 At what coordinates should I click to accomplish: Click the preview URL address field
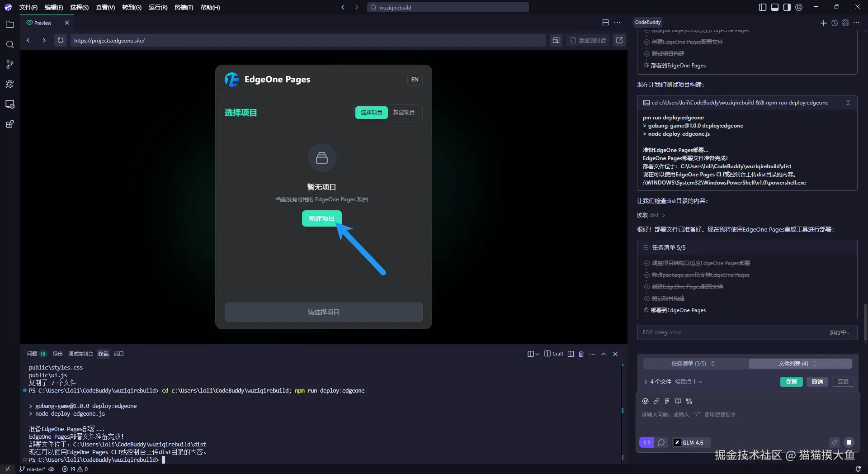(307, 40)
